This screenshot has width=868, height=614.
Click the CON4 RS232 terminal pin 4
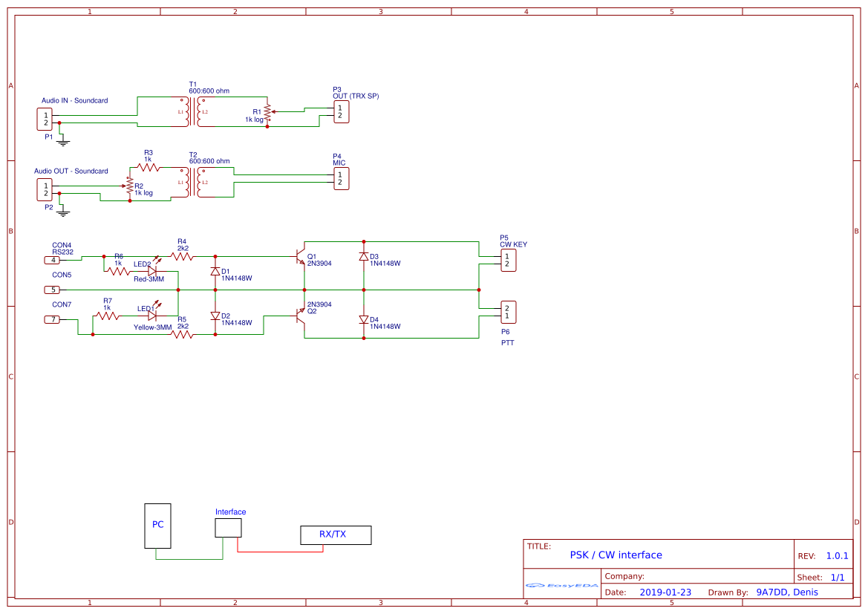point(52,261)
